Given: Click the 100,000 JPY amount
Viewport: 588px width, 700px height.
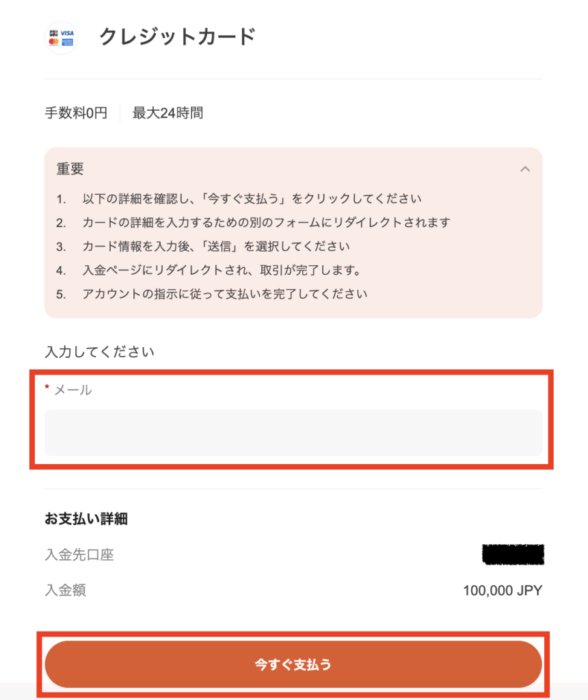Looking at the screenshot, I should pos(503,591).
